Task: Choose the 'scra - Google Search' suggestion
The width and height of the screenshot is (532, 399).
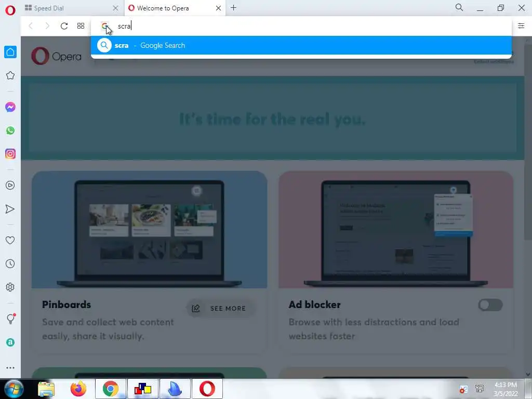Action: [301, 45]
